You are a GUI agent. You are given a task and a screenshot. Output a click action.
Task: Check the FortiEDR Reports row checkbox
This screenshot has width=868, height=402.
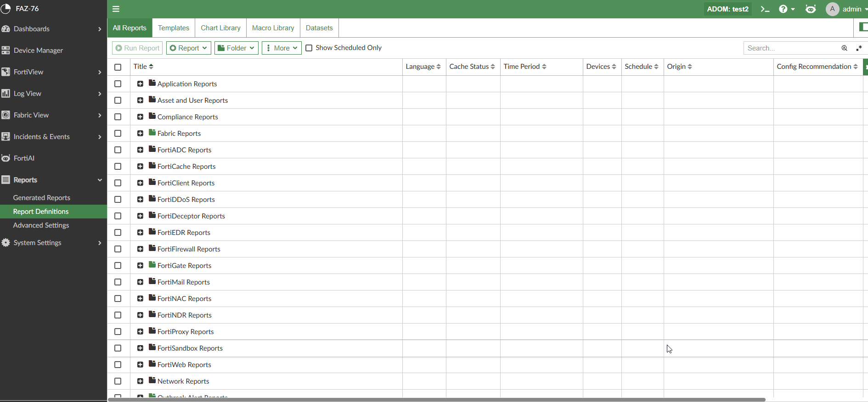pos(118,232)
